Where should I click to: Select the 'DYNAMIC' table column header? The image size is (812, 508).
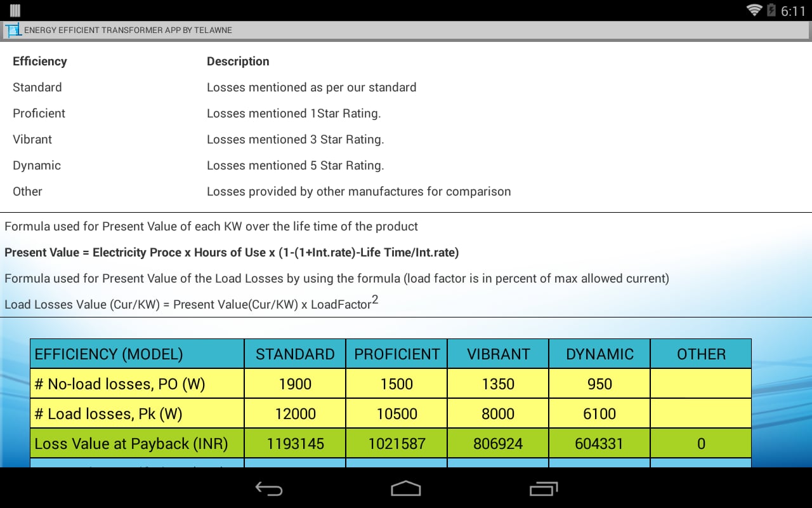[x=599, y=354]
